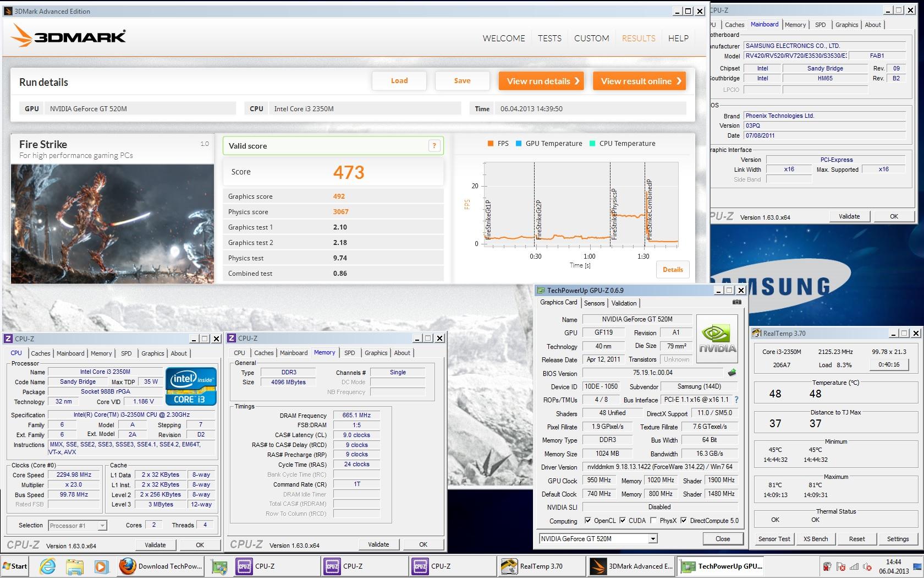
Task: Save the BIOS using the green chip icon
Action: point(732,373)
